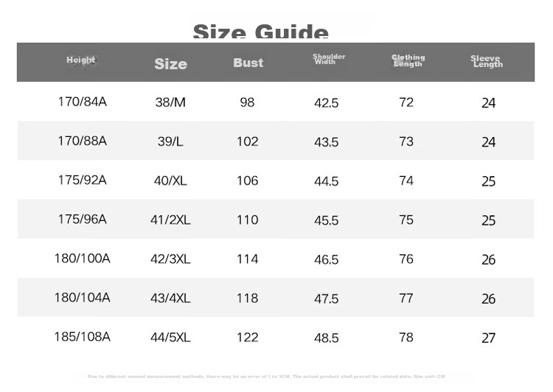Select the 44/5XL size cell

(170, 337)
